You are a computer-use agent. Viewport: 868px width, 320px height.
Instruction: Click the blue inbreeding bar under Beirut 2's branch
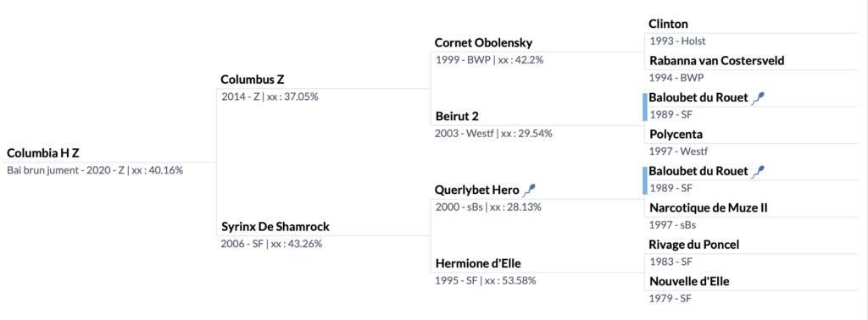644,108
